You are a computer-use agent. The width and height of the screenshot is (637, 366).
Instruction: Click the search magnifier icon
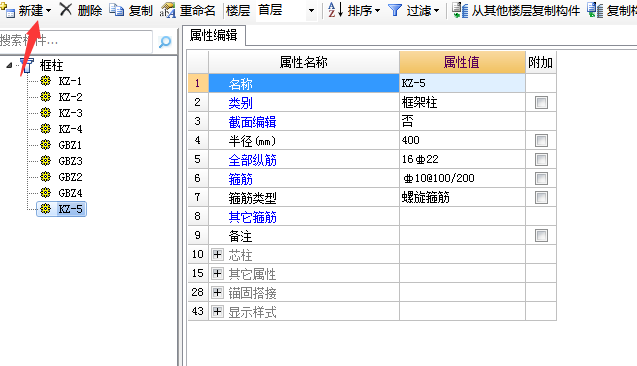pos(165,41)
